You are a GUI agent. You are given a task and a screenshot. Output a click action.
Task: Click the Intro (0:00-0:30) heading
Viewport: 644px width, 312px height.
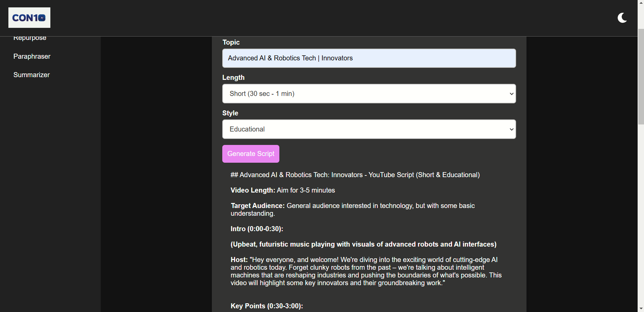click(x=257, y=229)
